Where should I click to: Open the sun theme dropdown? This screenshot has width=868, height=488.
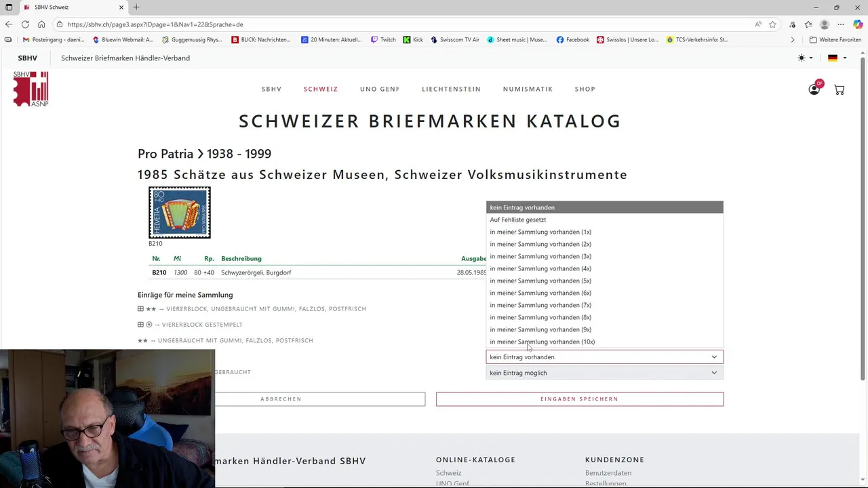tap(805, 58)
